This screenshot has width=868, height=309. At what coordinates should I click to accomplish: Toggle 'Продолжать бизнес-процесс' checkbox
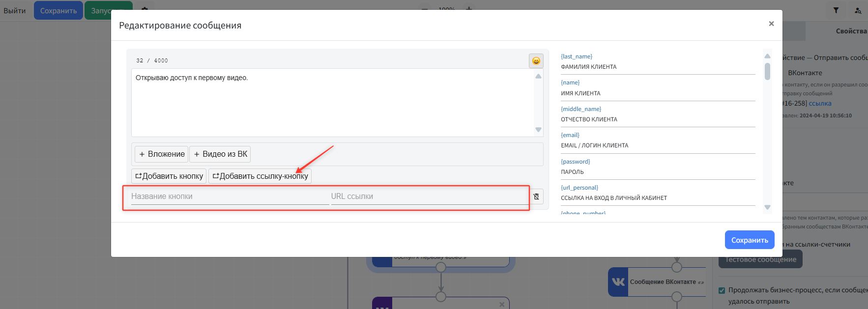coord(722,290)
